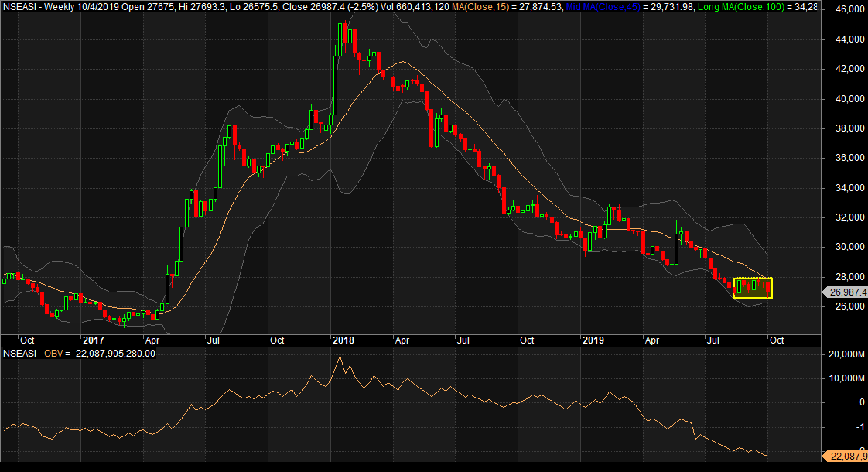Click the 2019 label on the date axis
Viewport: 868px width, 472px height.
tap(596, 340)
